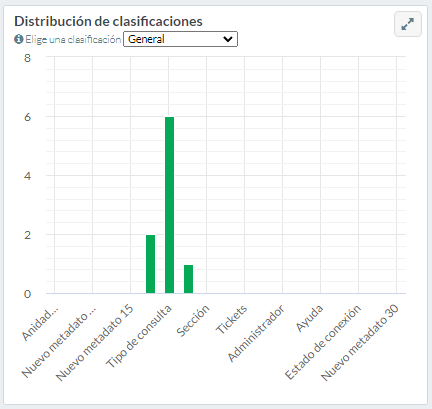
Task: Click the 'Estado de conexión' axis label
Action: 323,342
